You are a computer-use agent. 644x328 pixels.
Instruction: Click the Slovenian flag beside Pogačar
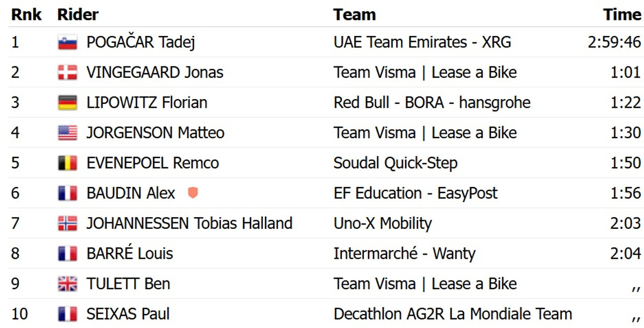68,42
